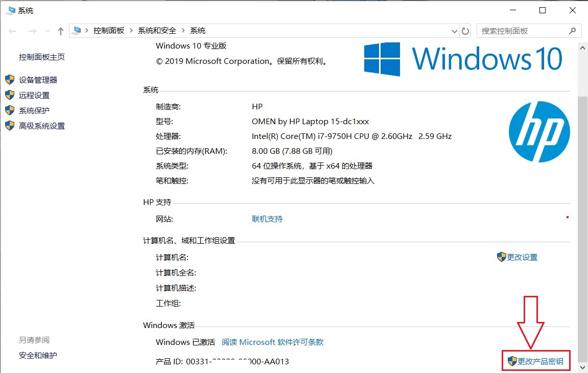588x373 pixels.
Task: Select 系统和安全 in the breadcrumb path
Action: (x=157, y=31)
